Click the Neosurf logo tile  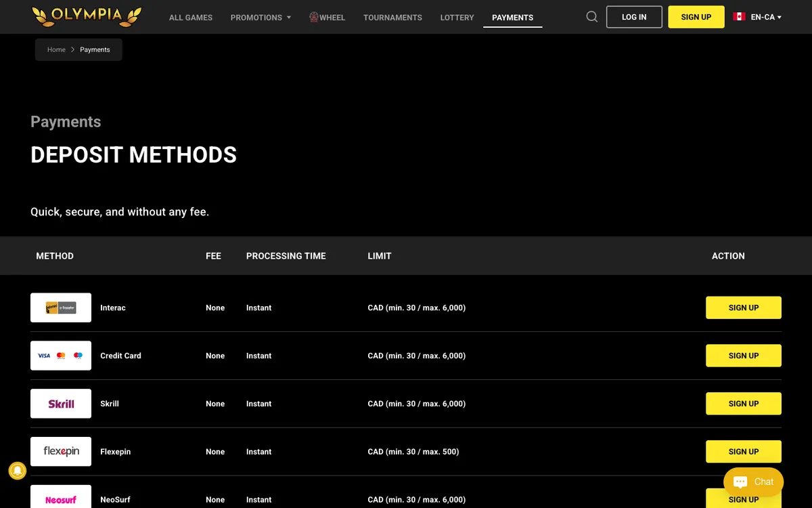pos(61,496)
